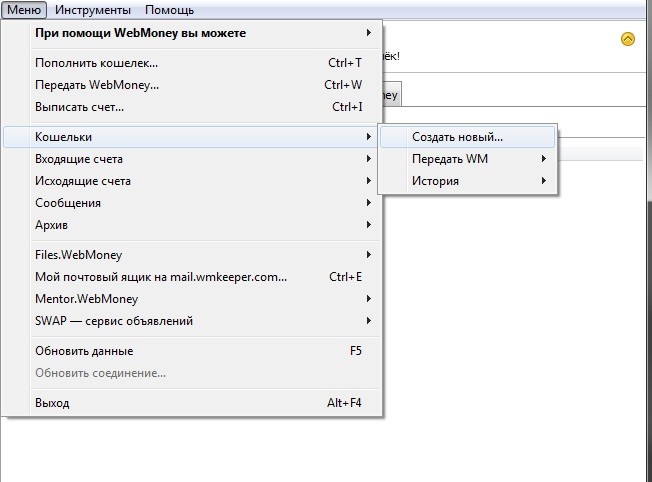
Task: Open Мой почтовый ящик на mail.wmkeeper.com
Action: tap(192, 277)
